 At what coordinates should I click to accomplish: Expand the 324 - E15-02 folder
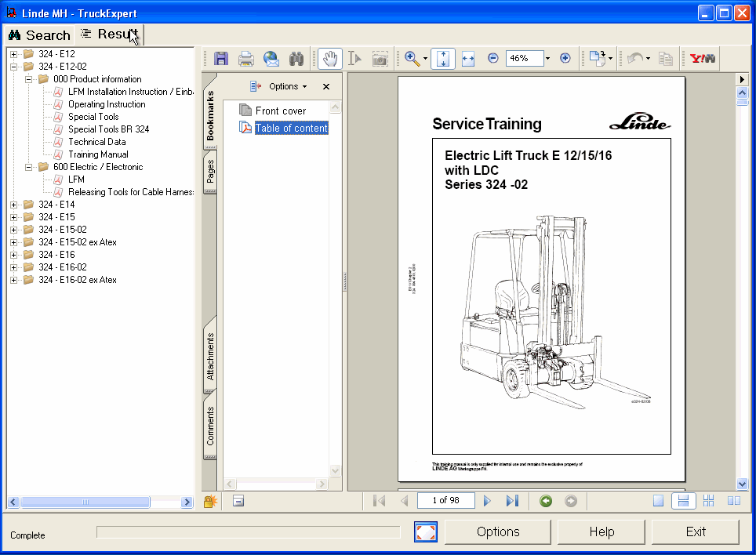point(13,230)
